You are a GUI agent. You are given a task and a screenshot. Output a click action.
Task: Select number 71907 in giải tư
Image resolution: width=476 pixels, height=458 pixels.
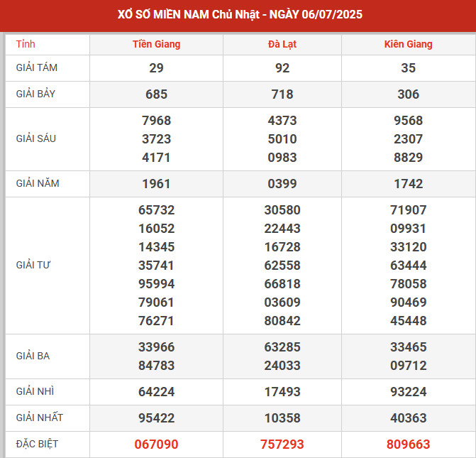point(409,210)
